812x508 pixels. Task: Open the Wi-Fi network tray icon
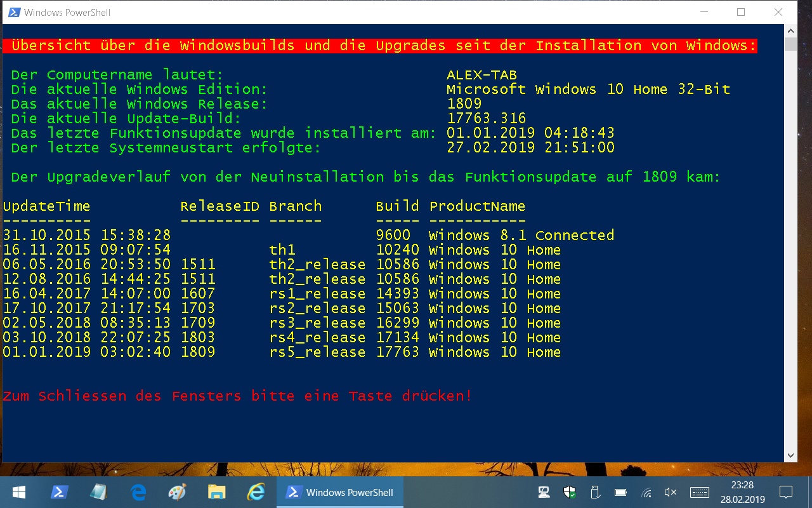pos(646,493)
